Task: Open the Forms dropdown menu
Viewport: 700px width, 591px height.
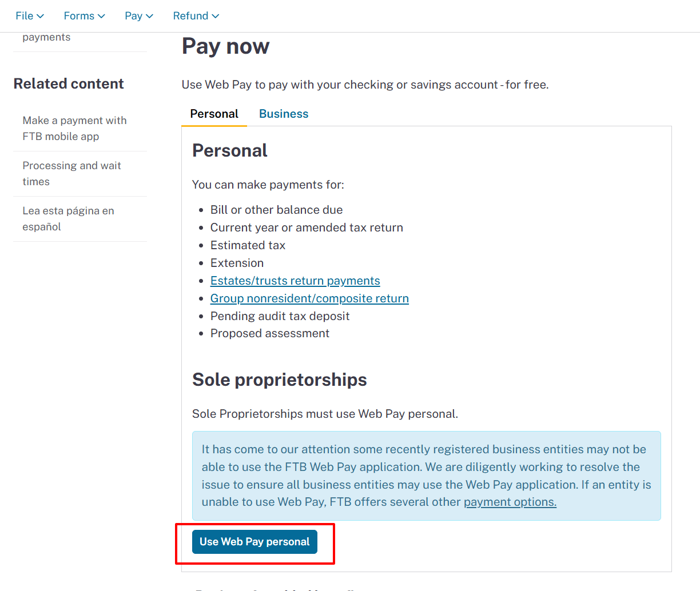Action: (x=84, y=16)
